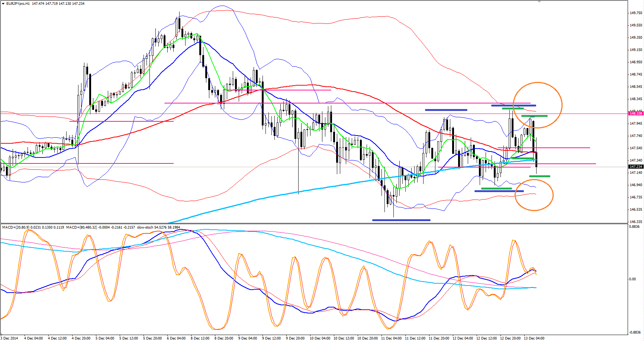Viewport: 644px width, 341px height.
Task: Click the 0.00 level on indicator scale
Action: (x=632, y=279)
